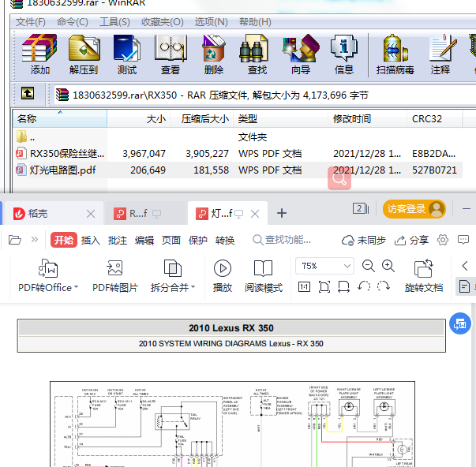476x467 pixels.
Task: Click the fit page icon
Action: (x=324, y=286)
